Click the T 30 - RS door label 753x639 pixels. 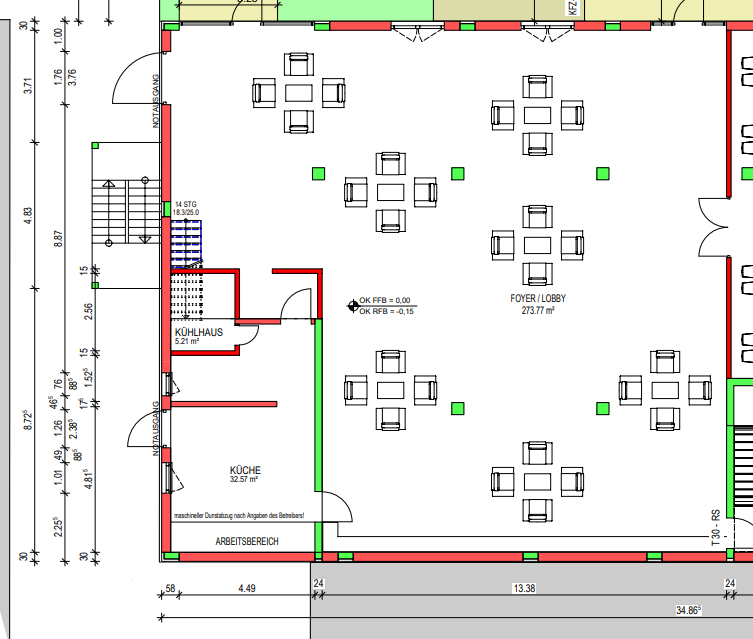click(x=716, y=528)
